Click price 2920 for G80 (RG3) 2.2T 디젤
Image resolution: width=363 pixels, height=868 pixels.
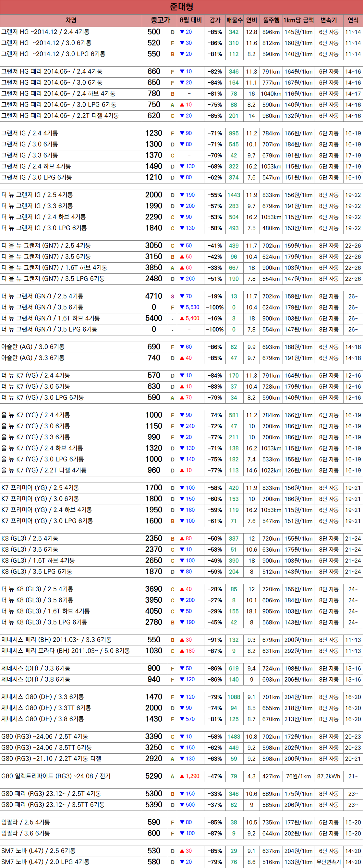click(154, 759)
